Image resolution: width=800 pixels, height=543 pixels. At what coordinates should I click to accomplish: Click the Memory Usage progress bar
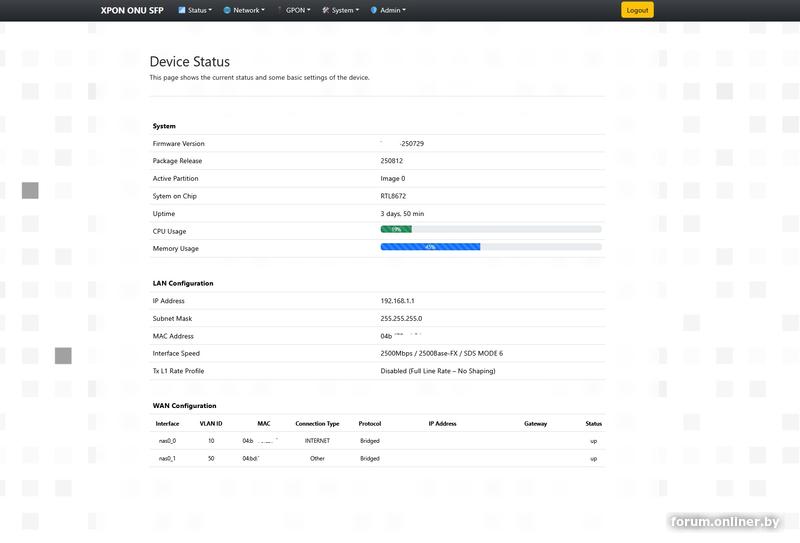pyautogui.click(x=491, y=247)
